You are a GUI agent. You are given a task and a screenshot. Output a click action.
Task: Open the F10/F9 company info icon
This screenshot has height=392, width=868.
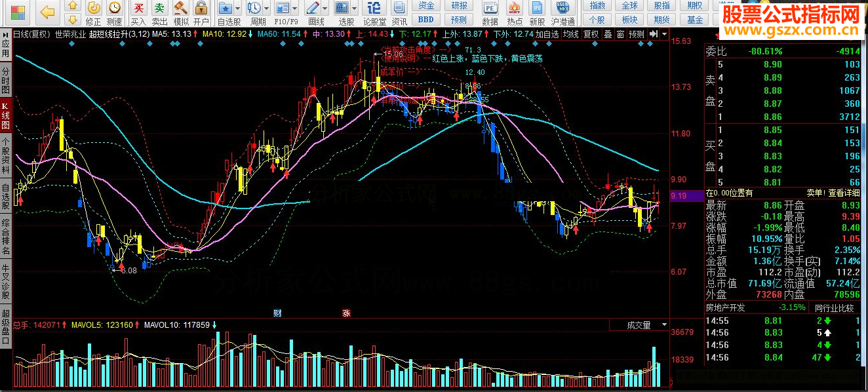click(x=282, y=8)
